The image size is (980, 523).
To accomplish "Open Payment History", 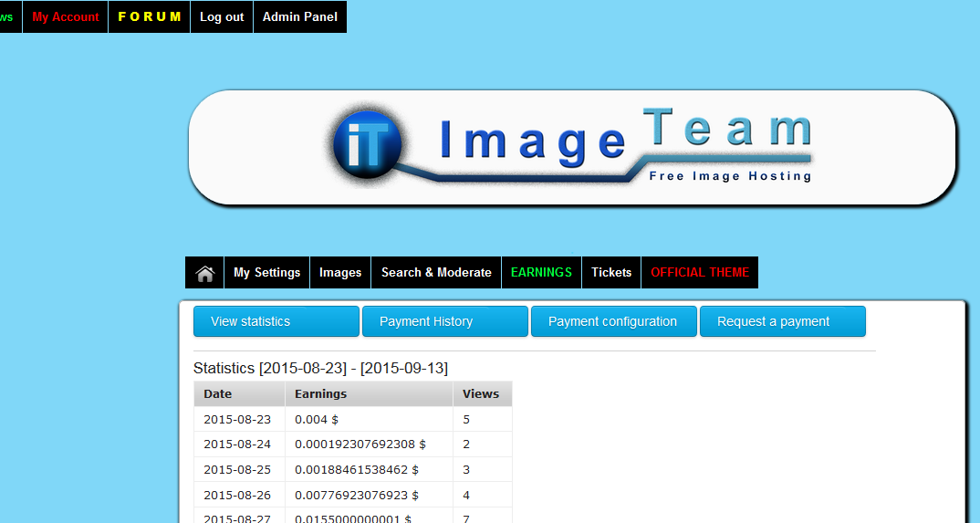I will [x=444, y=321].
